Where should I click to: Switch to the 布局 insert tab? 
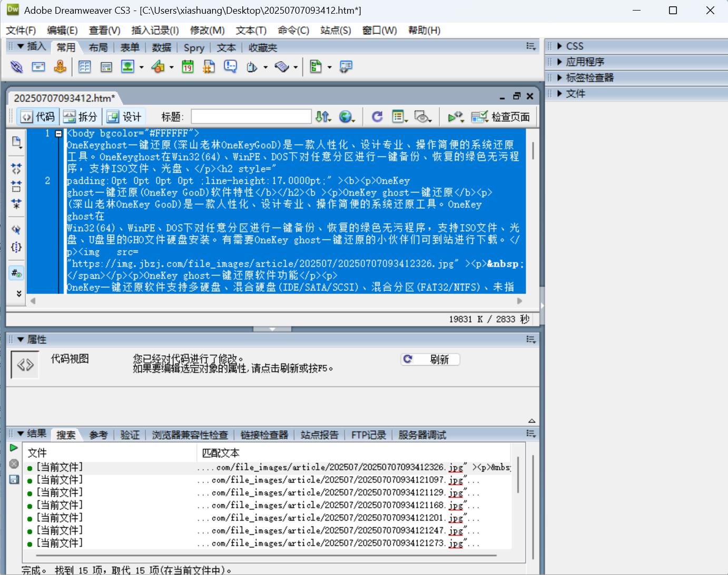[98, 48]
